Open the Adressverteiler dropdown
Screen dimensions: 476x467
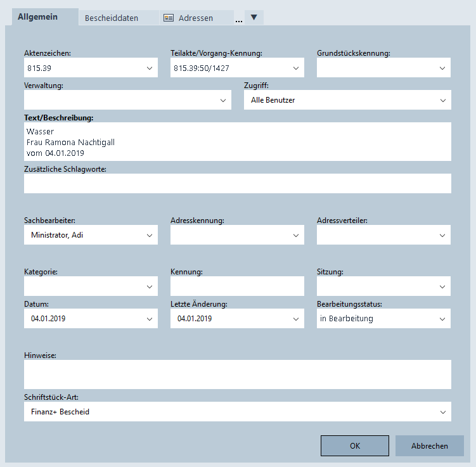click(x=442, y=236)
